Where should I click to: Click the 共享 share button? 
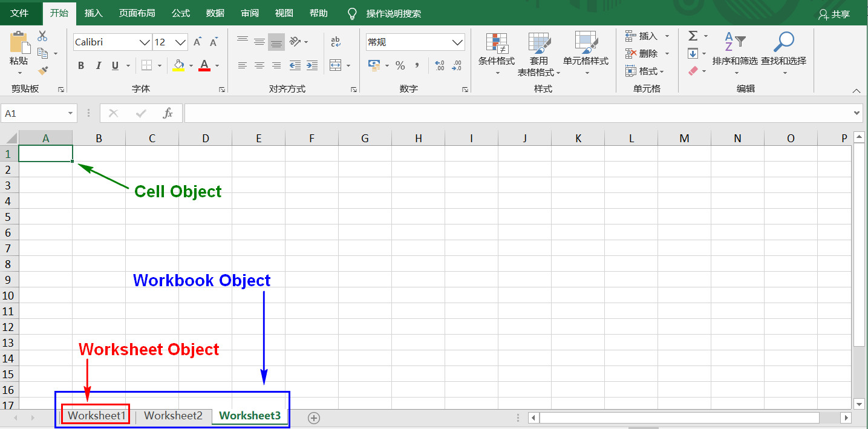point(840,15)
